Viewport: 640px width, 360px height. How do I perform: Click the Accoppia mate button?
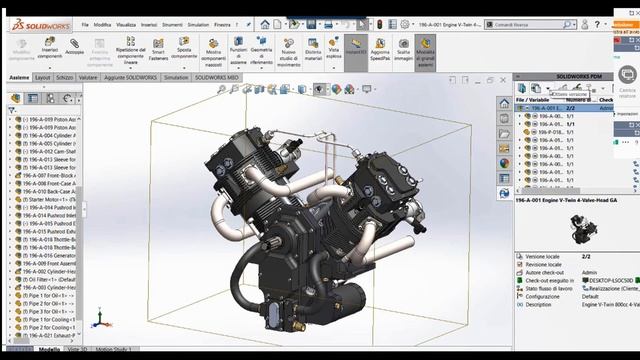(74, 46)
